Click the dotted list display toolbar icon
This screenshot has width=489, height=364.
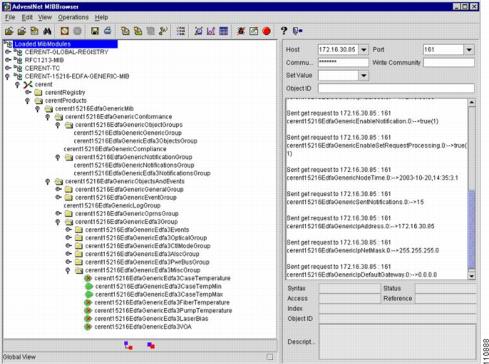[181, 31]
